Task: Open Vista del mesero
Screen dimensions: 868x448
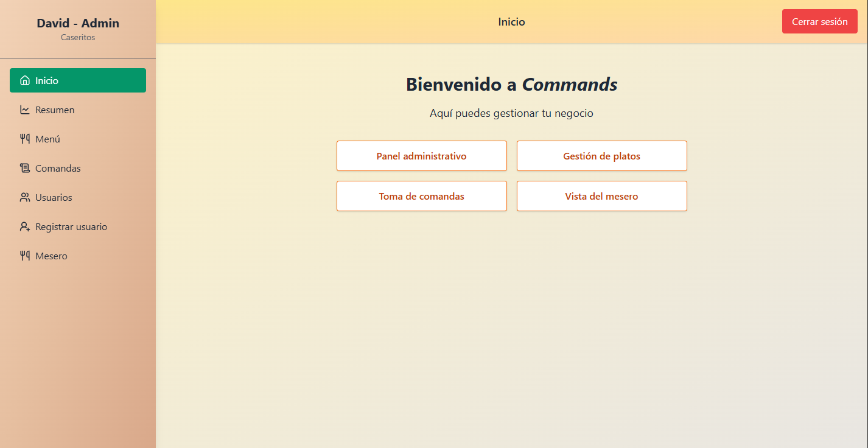Action: pos(602,196)
